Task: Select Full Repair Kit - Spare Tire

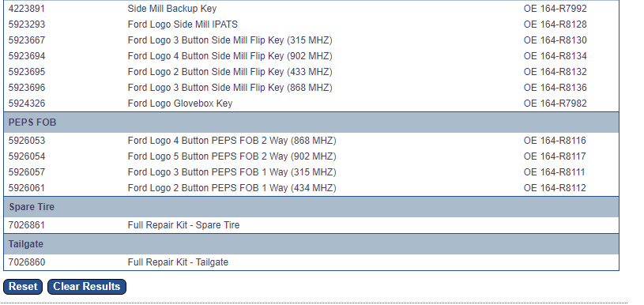Action: (x=311, y=225)
